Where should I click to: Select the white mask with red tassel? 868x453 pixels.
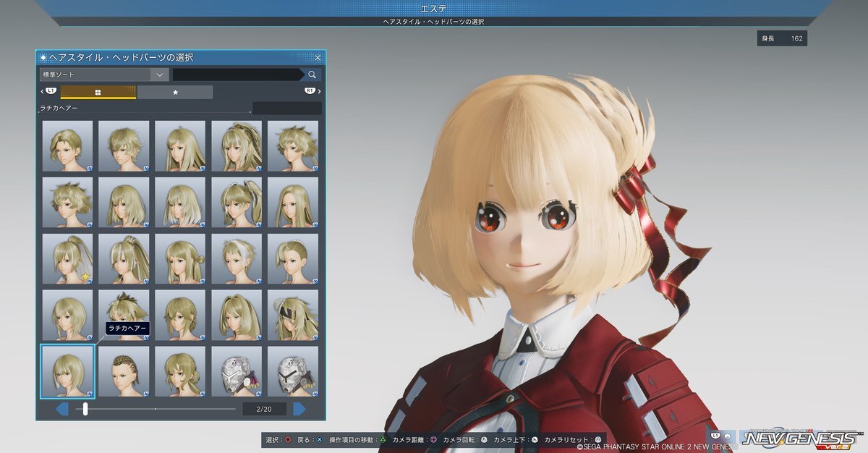pyautogui.click(x=237, y=372)
